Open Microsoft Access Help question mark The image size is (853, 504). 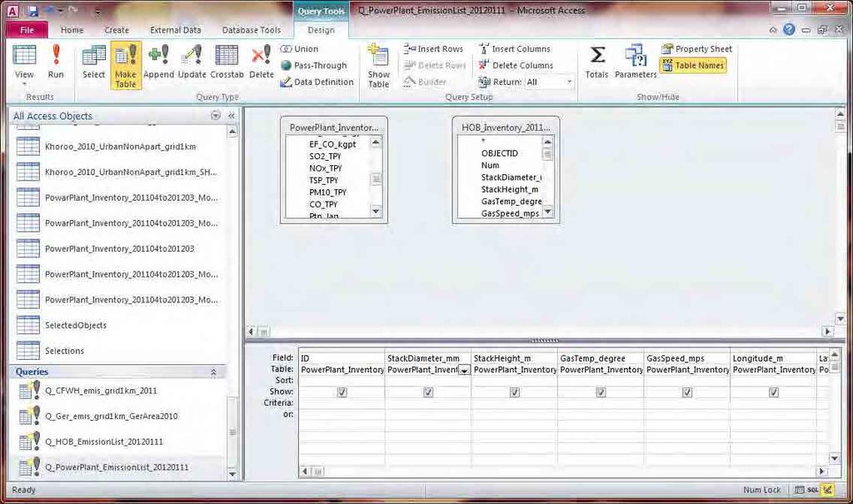(x=789, y=29)
